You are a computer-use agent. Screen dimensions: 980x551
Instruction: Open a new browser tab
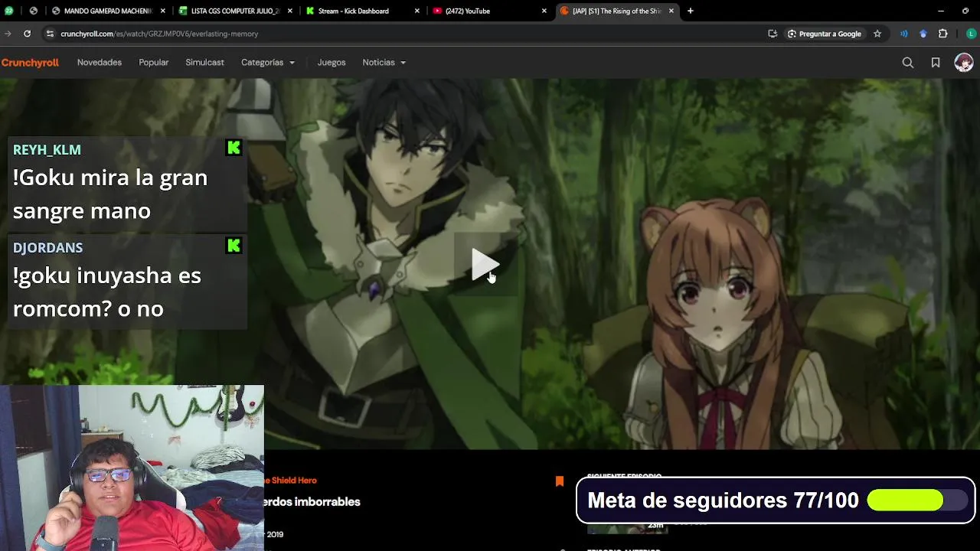(690, 11)
